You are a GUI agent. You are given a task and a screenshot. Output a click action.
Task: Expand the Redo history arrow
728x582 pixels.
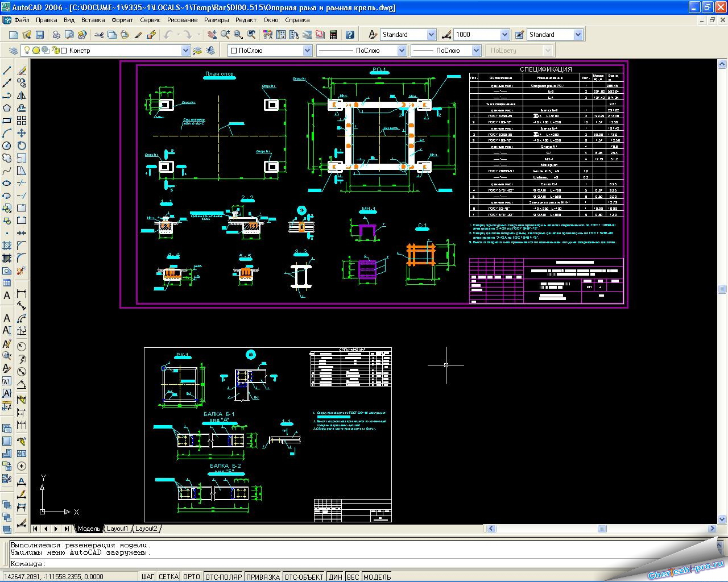click(199, 35)
